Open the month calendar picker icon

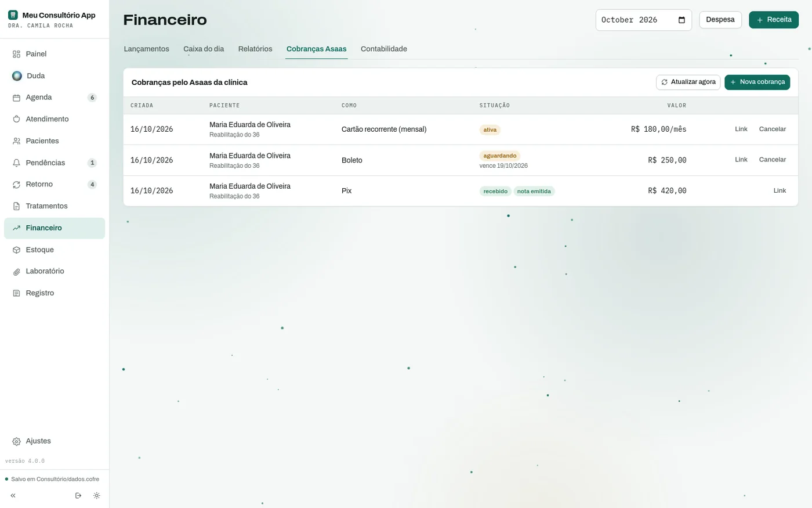pyautogui.click(x=681, y=20)
